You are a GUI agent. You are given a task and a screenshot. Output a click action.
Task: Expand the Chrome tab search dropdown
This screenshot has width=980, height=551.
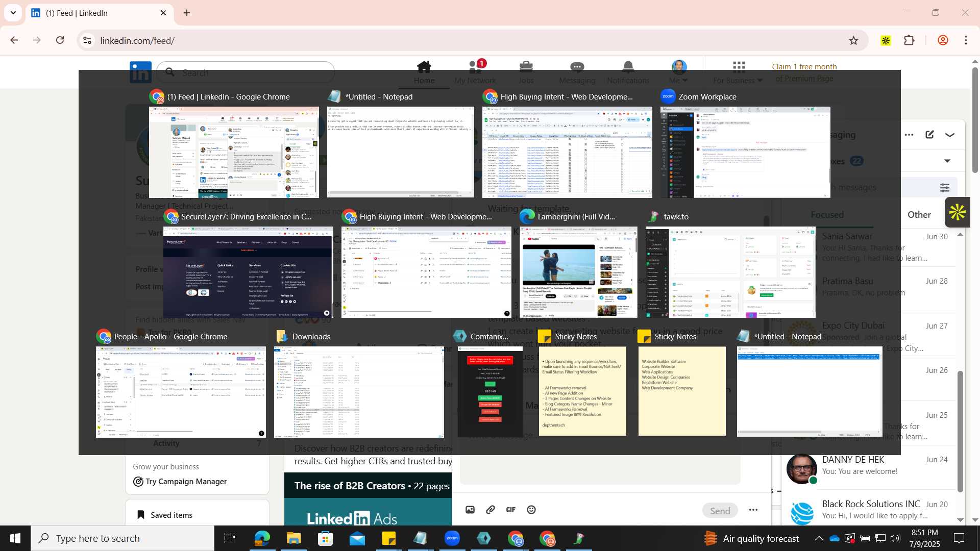[13, 13]
